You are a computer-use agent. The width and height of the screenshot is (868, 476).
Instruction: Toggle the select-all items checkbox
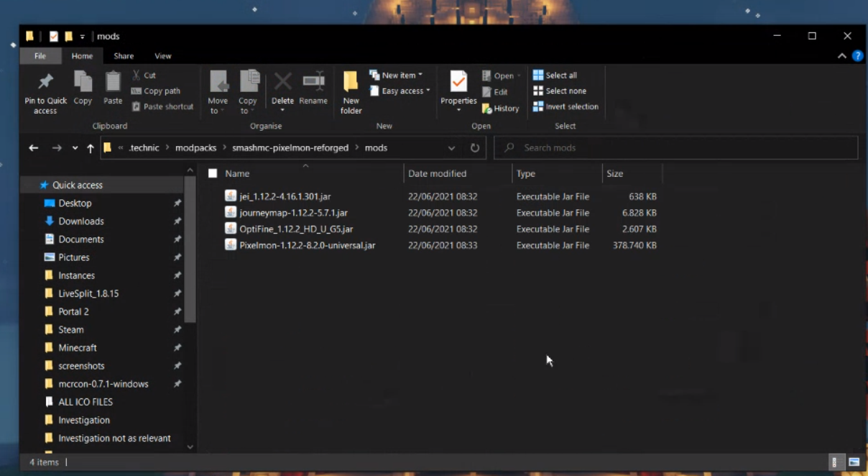(x=213, y=173)
